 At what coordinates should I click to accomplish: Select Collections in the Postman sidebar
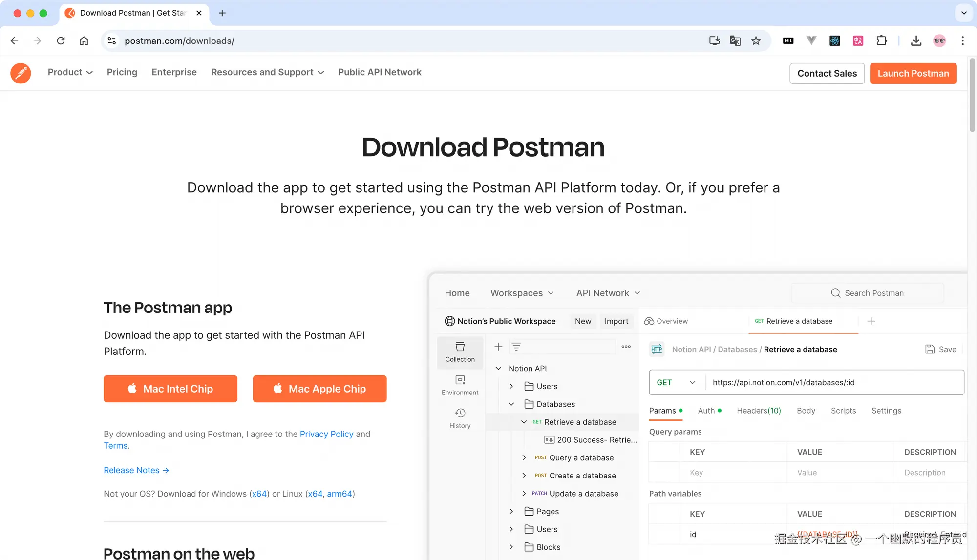(460, 352)
